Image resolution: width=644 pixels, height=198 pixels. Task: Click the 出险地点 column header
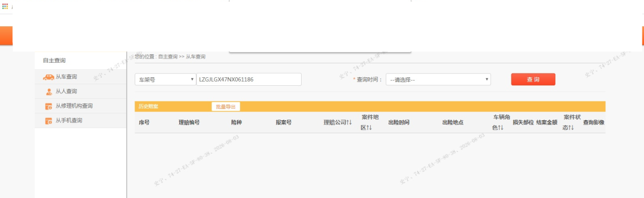point(452,122)
